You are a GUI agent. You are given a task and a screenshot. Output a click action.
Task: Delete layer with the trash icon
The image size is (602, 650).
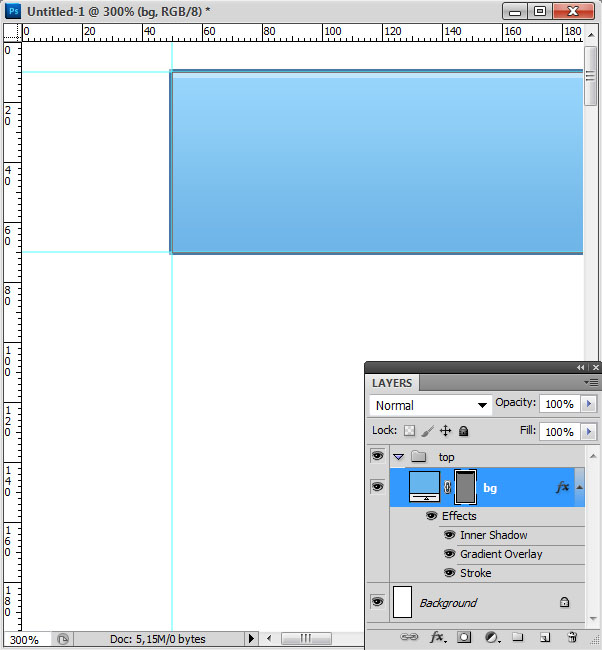[572, 637]
